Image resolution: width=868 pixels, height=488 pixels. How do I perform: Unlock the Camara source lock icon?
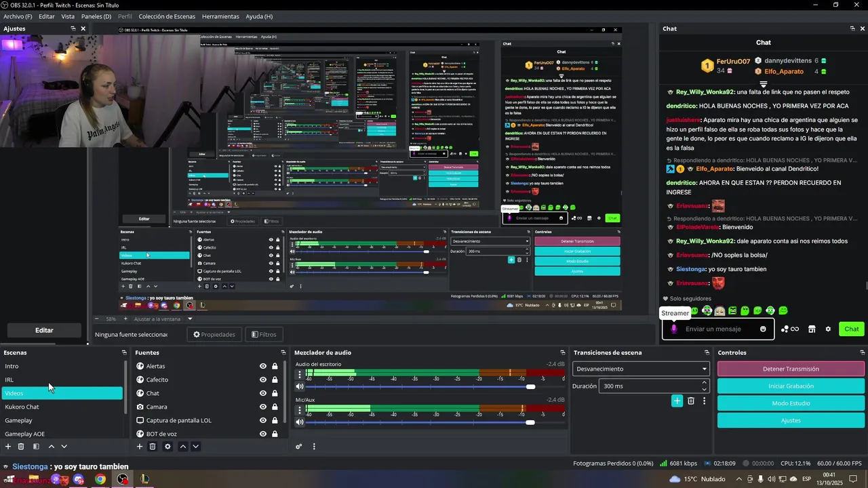click(x=275, y=407)
